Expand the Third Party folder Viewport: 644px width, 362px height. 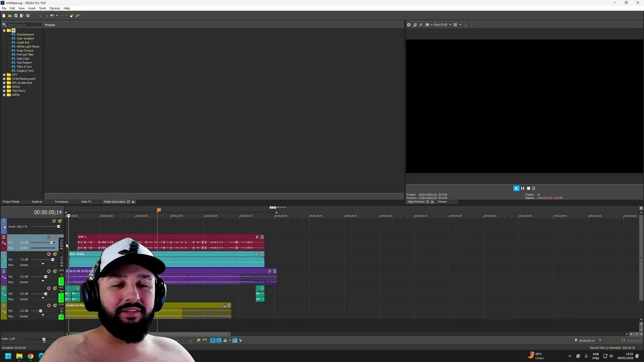pyautogui.click(x=4, y=91)
